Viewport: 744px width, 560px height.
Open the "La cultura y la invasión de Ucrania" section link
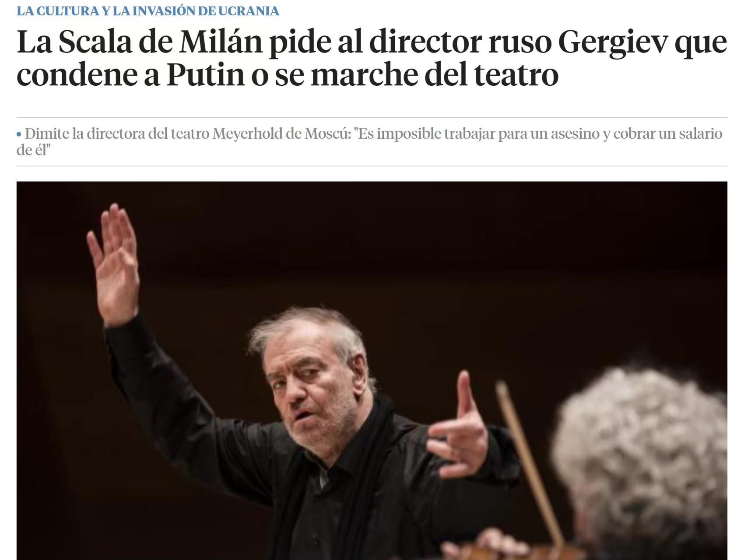click(x=148, y=11)
